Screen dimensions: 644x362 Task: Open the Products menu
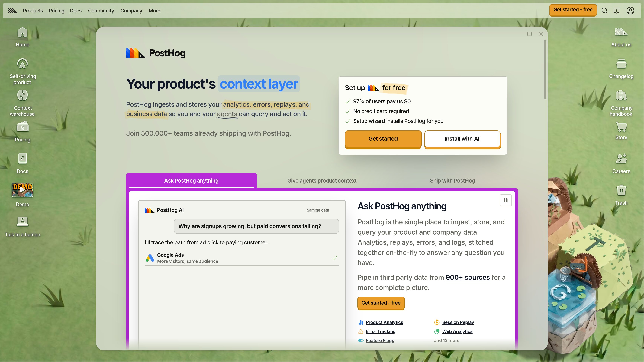tap(33, 11)
